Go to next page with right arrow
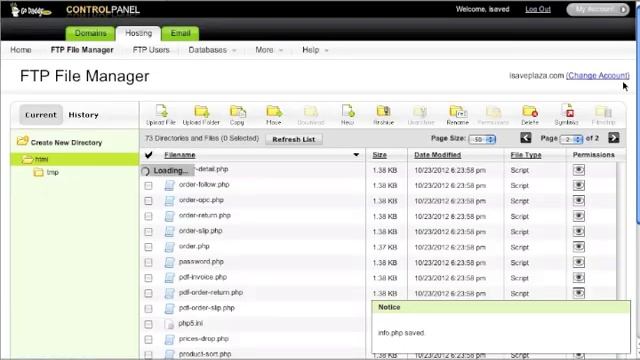The image size is (640, 360). pos(613,138)
